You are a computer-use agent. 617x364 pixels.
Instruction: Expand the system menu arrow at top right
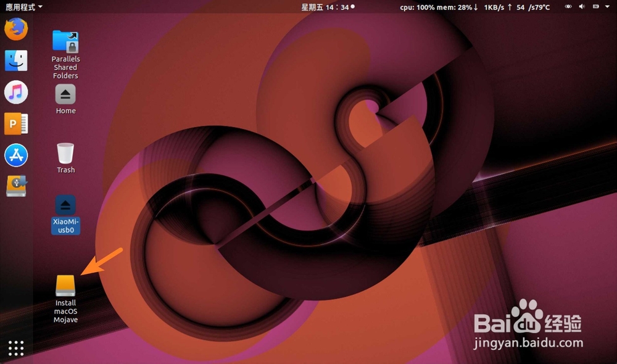click(x=607, y=7)
